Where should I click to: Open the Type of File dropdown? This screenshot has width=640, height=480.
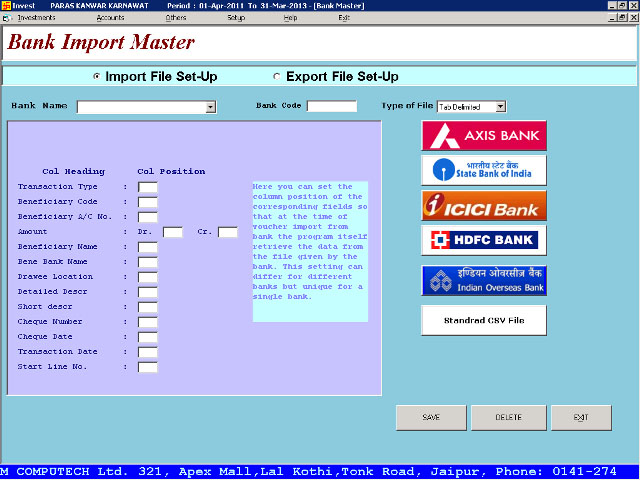(500, 106)
